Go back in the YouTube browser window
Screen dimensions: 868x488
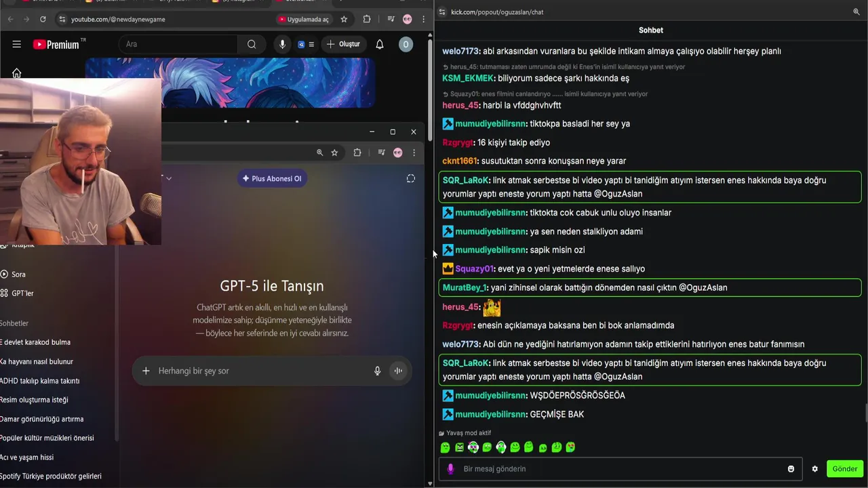coord(10,20)
